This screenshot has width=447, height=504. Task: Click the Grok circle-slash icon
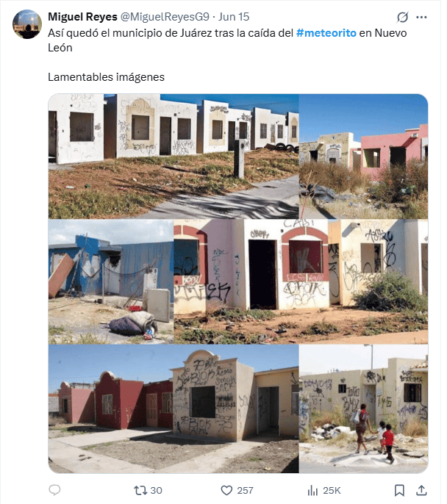click(x=402, y=17)
